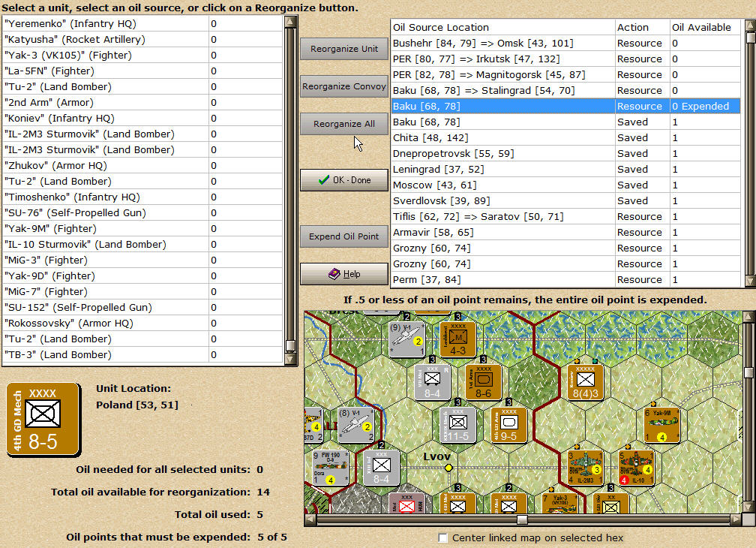Image resolution: width=756 pixels, height=548 pixels.
Task: Select the Yak-3 (VK105) counter on map
Action: click(560, 503)
